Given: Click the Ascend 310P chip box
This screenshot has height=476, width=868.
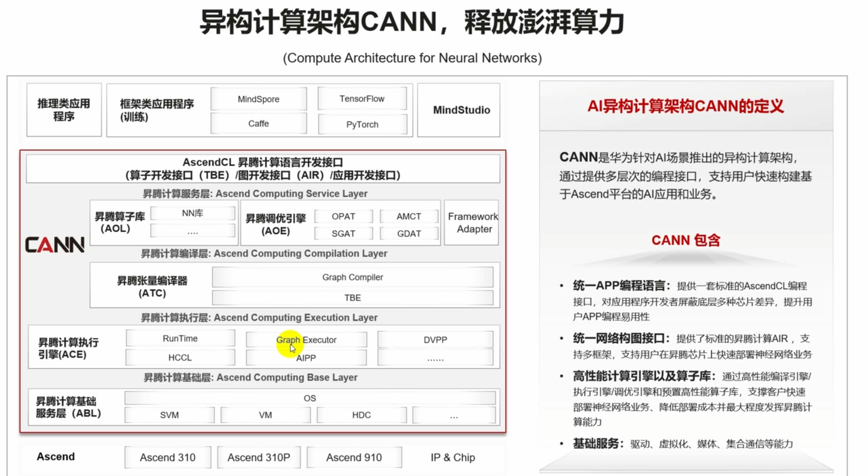Looking at the screenshot, I should [259, 457].
